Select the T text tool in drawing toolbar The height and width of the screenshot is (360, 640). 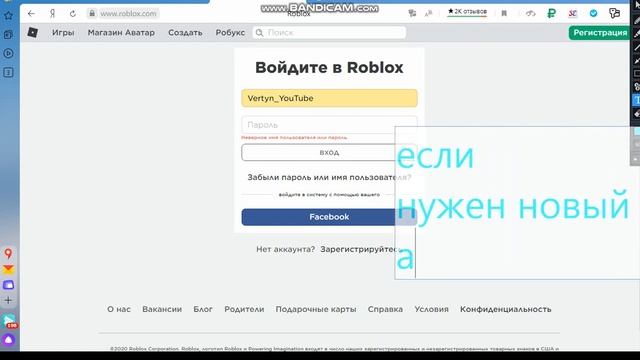(636, 100)
